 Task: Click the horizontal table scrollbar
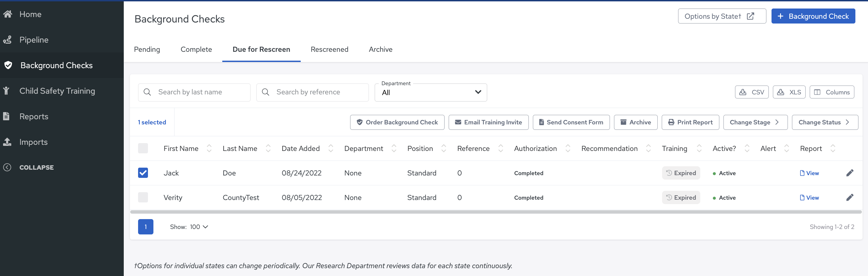[x=496, y=212]
